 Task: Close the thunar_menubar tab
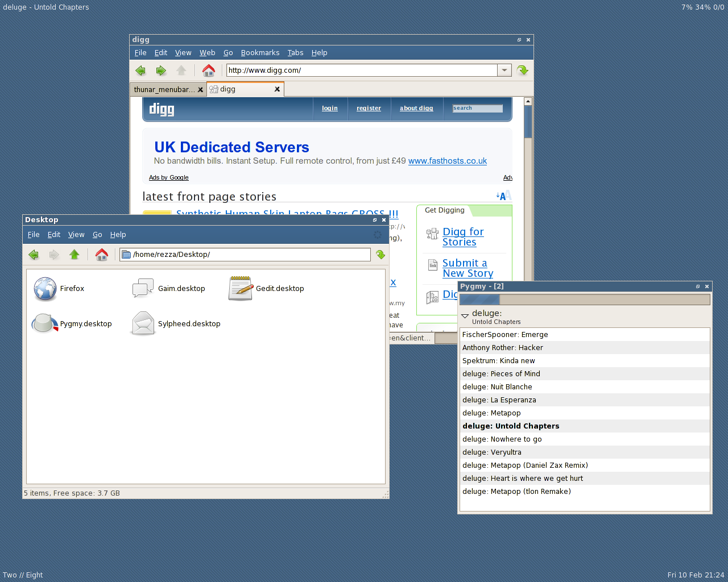click(200, 90)
